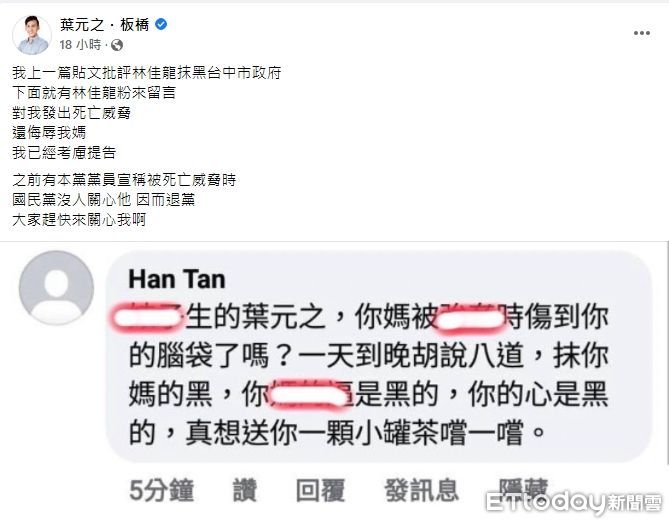The image size is (669, 522).
Task: Click the first red-smudged censored word
Action: point(147,318)
